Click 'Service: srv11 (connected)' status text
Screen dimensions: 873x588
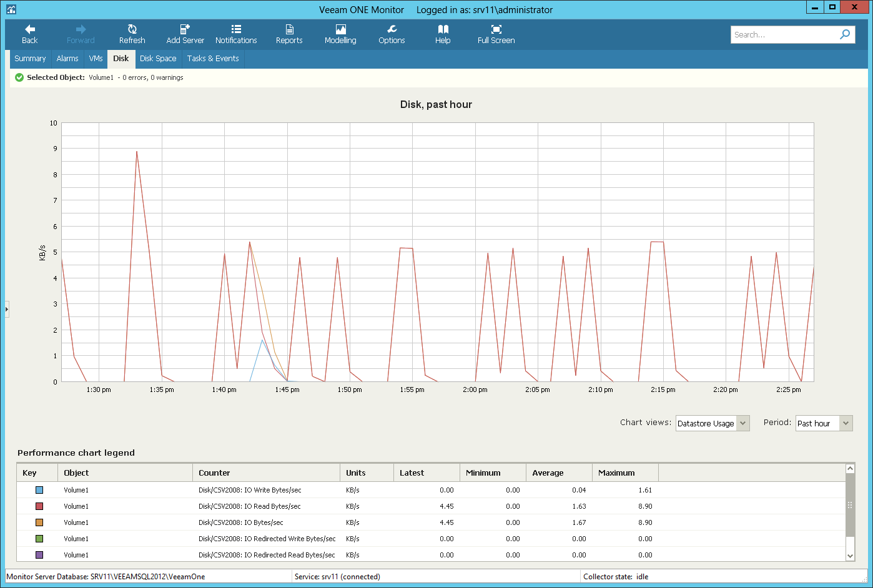click(x=337, y=577)
